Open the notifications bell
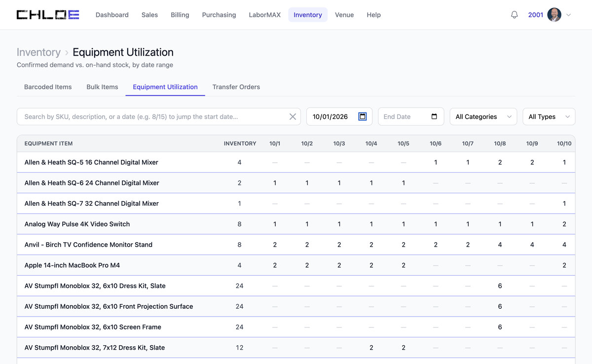Screen dimensions: 592x364 [x=515, y=15]
